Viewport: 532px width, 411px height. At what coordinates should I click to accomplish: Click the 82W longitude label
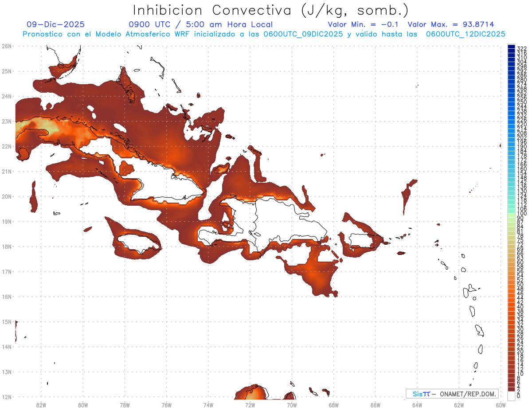pyautogui.click(x=41, y=405)
